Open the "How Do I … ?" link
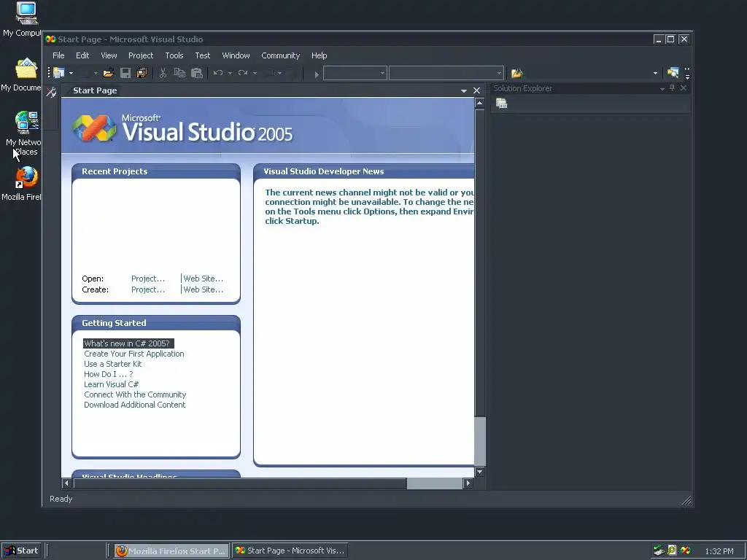 coord(109,374)
